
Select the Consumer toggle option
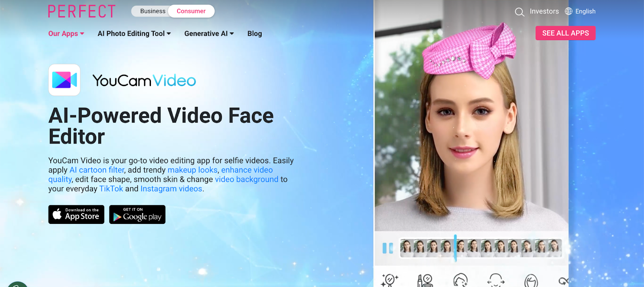191,11
